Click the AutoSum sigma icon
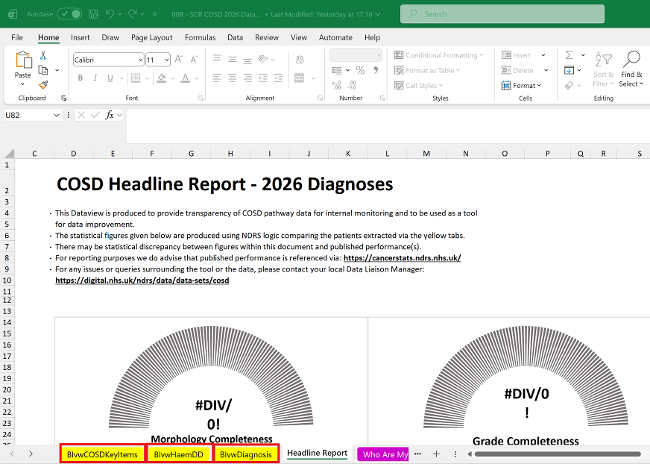Viewport: 650px width, 464px height. coord(570,55)
